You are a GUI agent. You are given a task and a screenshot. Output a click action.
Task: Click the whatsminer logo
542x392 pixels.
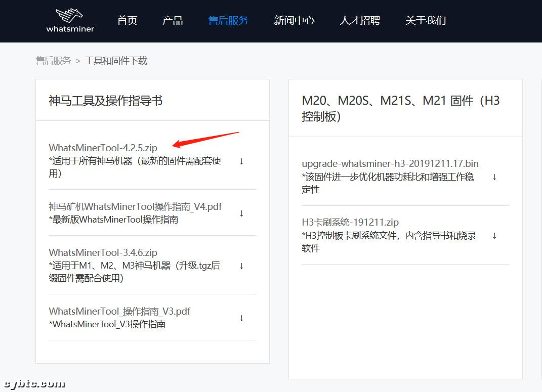point(70,20)
